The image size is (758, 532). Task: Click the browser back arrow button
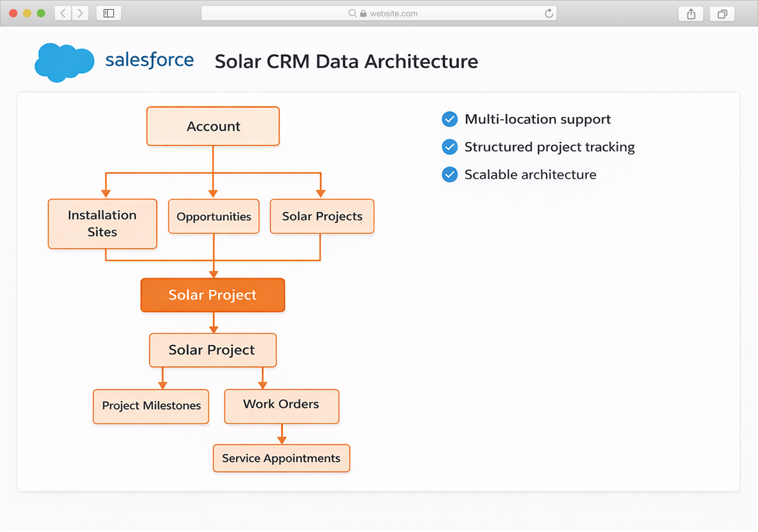point(63,13)
